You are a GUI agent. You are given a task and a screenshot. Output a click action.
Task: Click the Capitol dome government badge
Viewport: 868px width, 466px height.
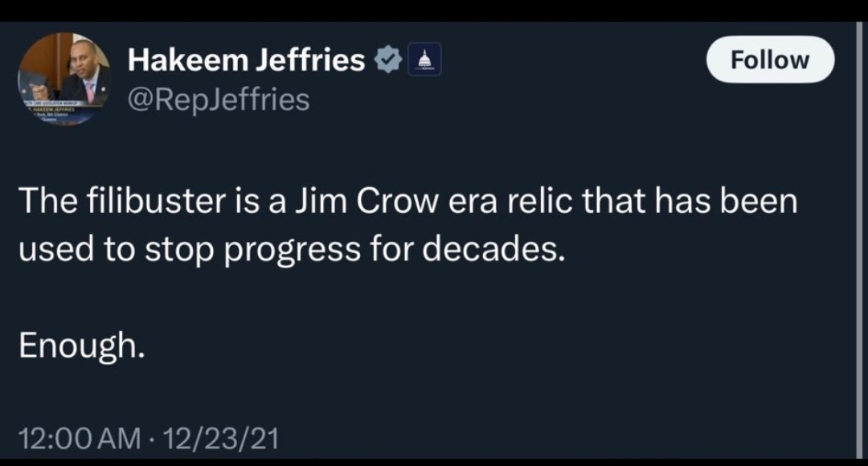click(x=424, y=59)
